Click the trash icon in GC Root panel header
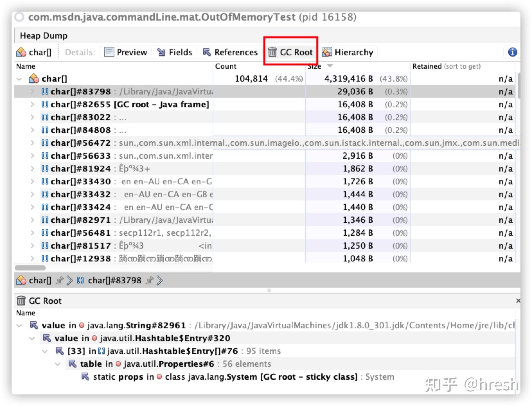Screen dimensions: 532x406 (x=21, y=301)
